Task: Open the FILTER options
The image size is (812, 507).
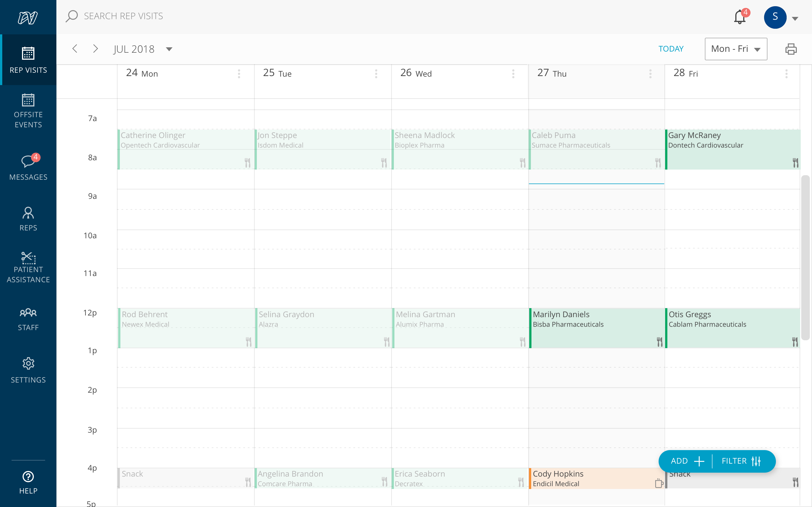Action: [x=741, y=461]
